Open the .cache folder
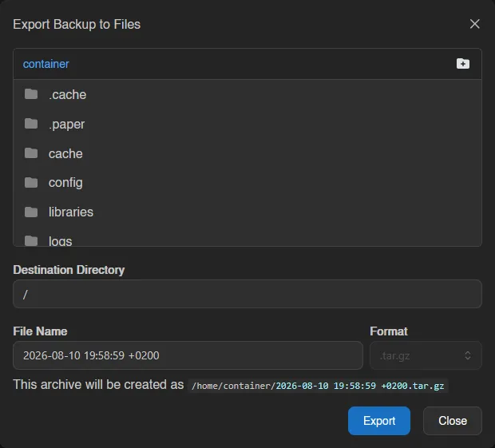495x448 pixels. pos(247,94)
